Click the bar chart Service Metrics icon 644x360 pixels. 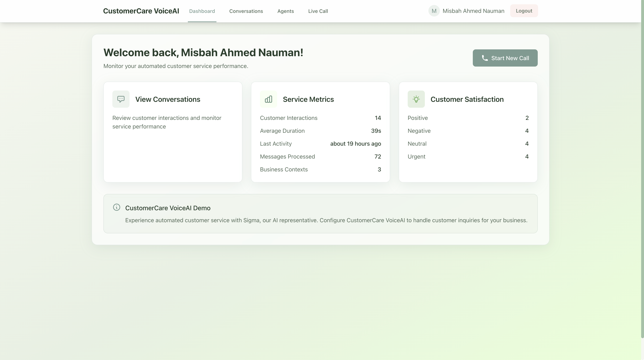coord(269,99)
